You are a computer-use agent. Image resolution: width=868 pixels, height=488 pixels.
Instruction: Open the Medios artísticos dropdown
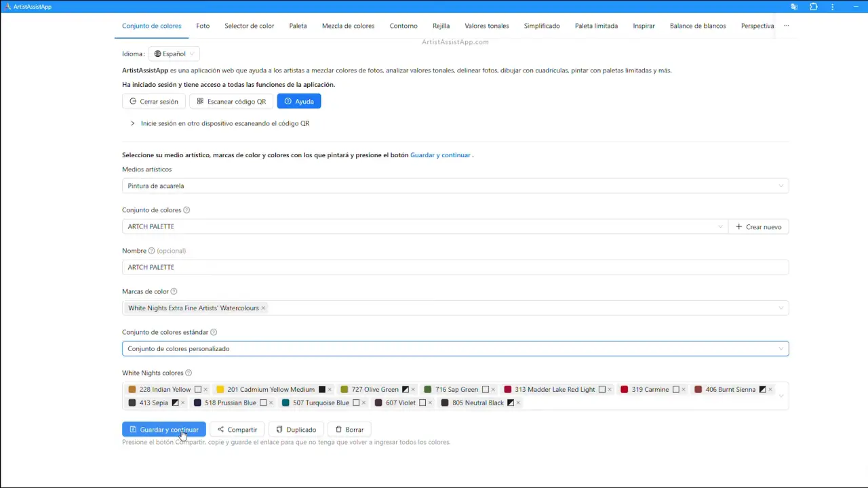454,186
